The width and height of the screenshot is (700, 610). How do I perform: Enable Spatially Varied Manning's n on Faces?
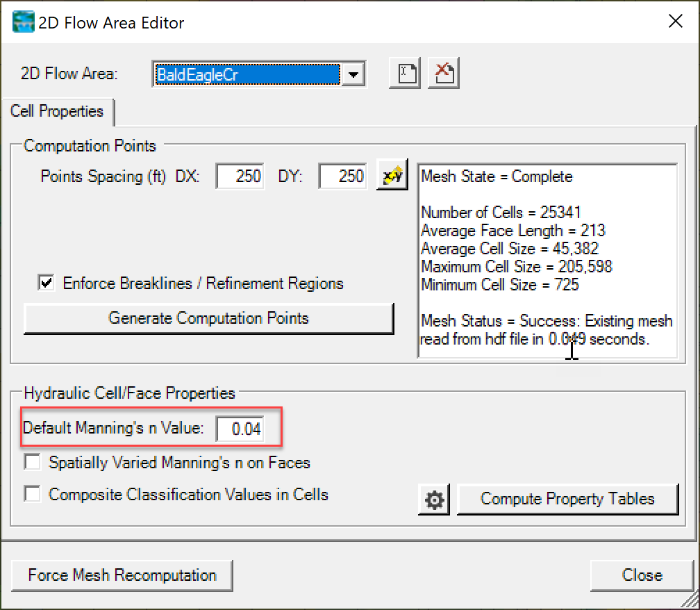coord(33,462)
